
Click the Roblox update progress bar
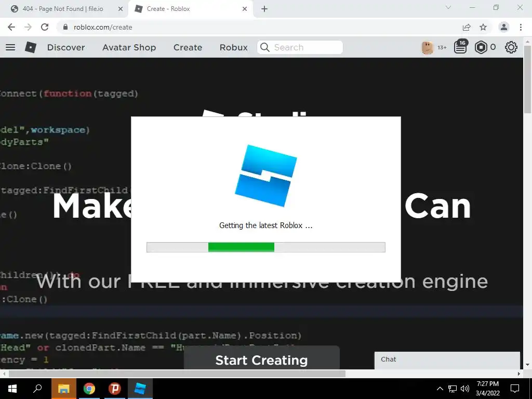tap(265, 247)
